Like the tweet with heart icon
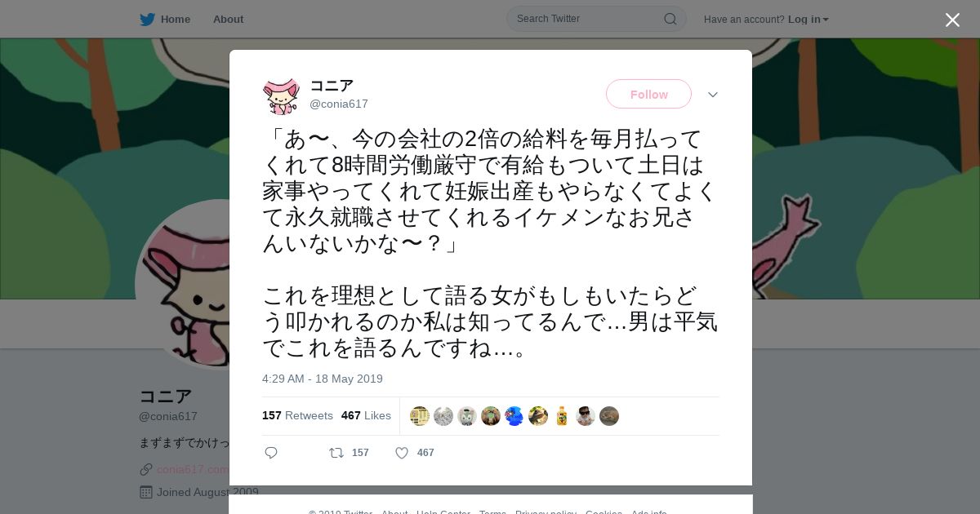The height and width of the screenshot is (514, 980). (402, 453)
